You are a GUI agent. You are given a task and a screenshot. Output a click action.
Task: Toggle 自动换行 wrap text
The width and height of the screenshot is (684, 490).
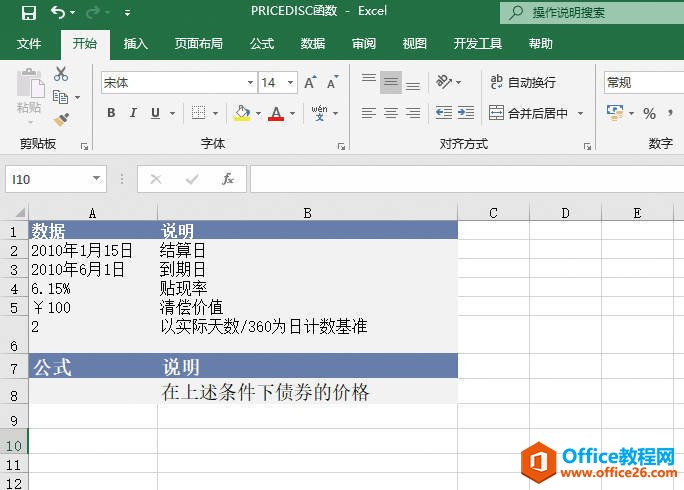tap(523, 82)
